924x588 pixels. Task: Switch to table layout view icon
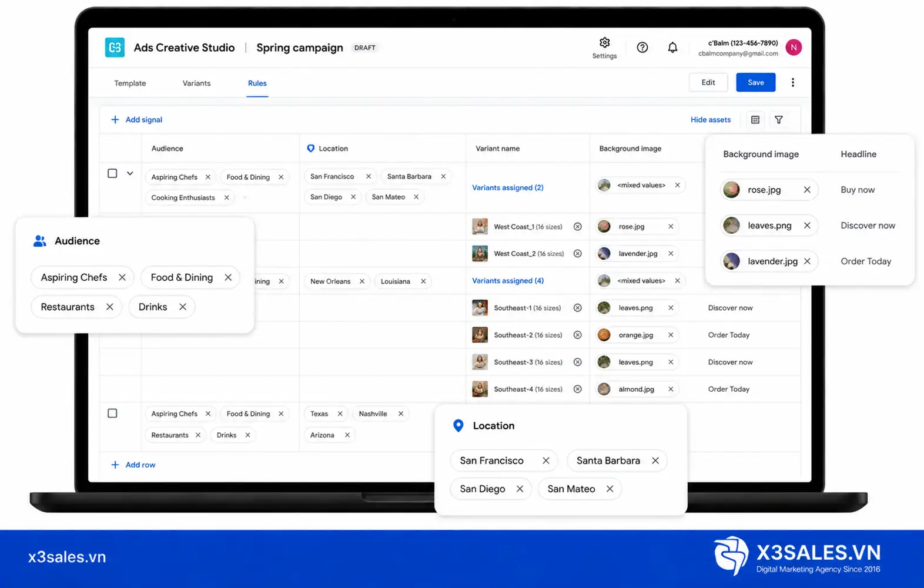755,120
